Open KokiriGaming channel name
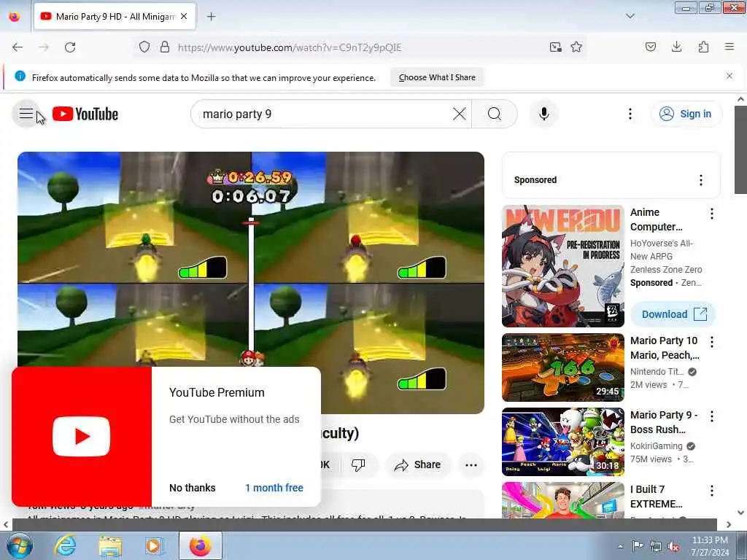 pyautogui.click(x=657, y=446)
